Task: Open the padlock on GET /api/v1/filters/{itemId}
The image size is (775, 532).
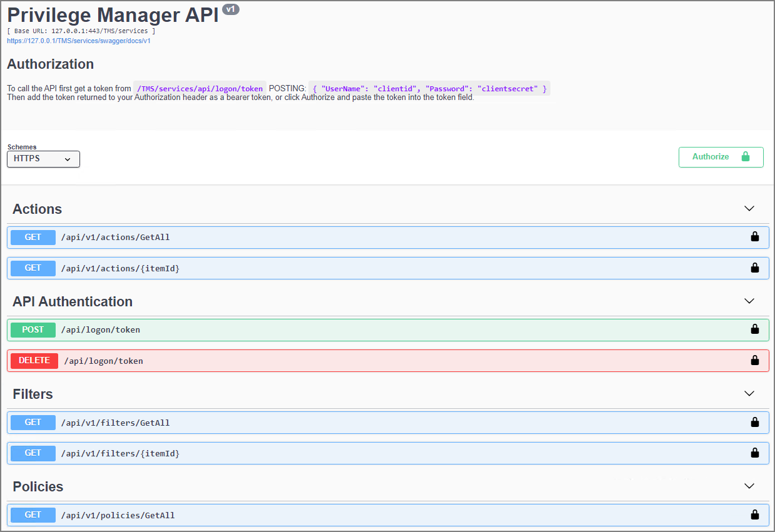Action: point(754,453)
